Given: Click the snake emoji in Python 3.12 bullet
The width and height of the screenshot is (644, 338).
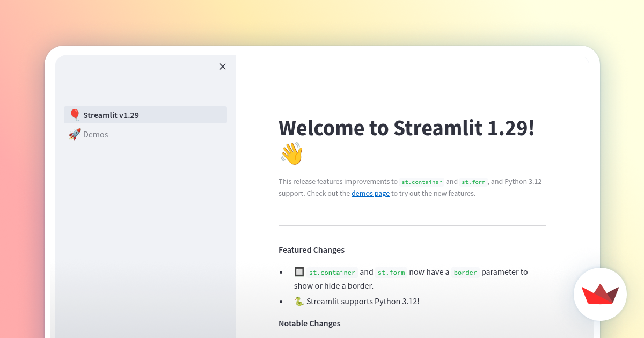Looking at the screenshot, I should tap(299, 301).
